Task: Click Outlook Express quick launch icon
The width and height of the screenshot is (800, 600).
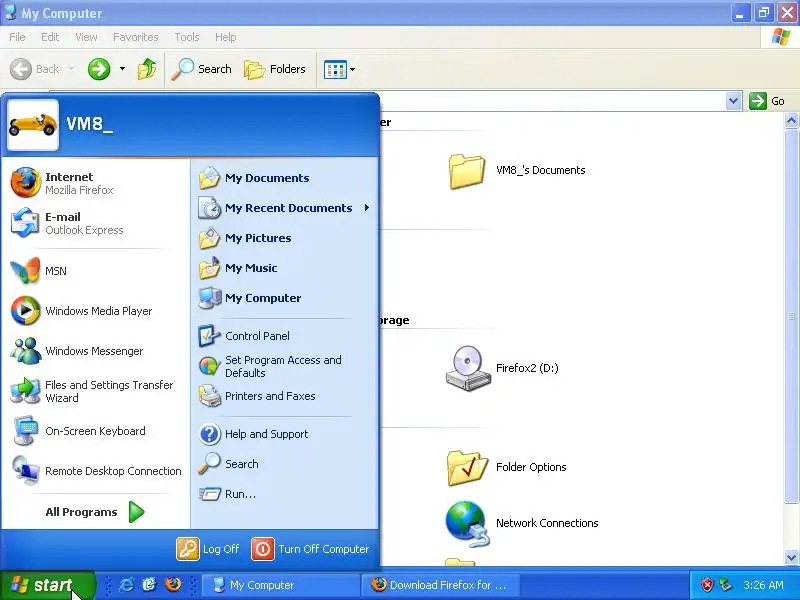Action: point(149,584)
